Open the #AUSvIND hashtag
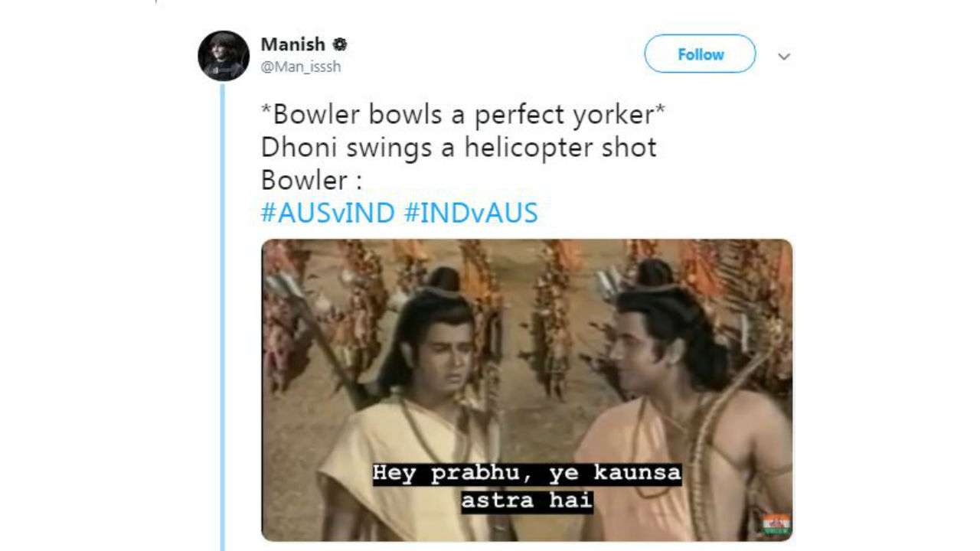 coord(328,213)
